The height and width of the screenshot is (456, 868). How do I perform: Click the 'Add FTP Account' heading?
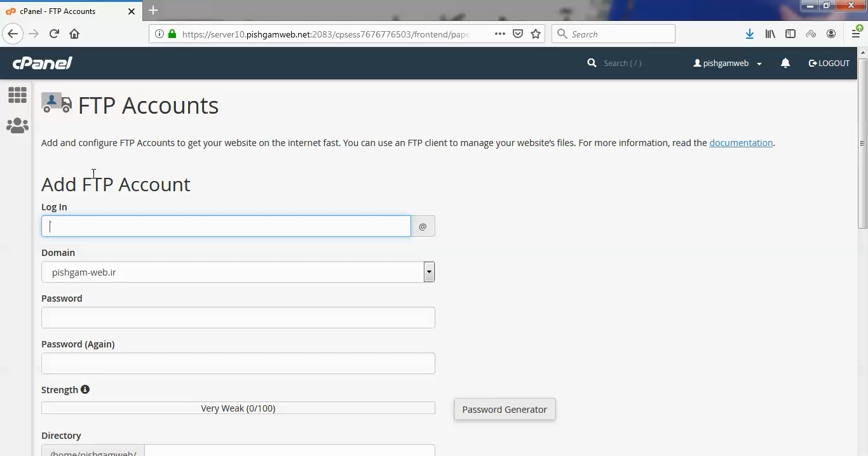click(116, 184)
